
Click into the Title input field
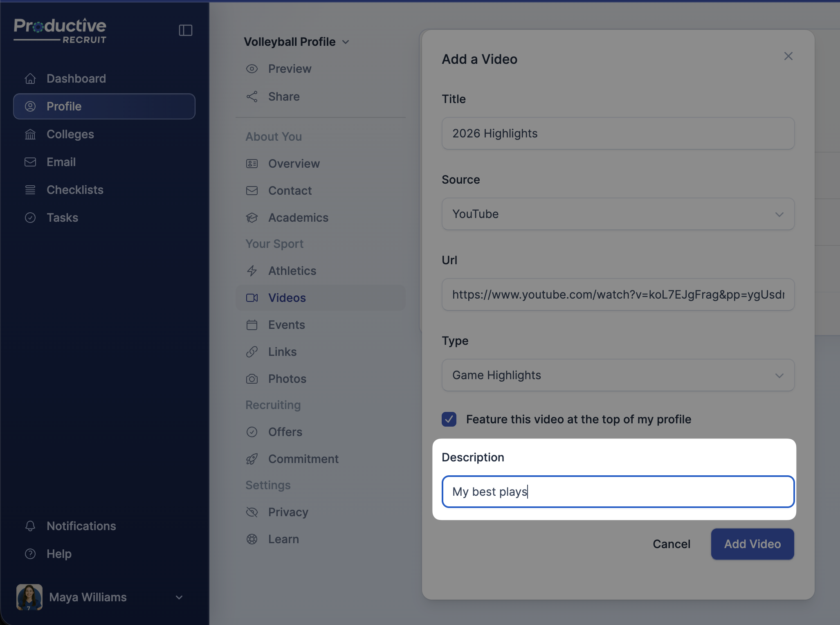pos(618,133)
